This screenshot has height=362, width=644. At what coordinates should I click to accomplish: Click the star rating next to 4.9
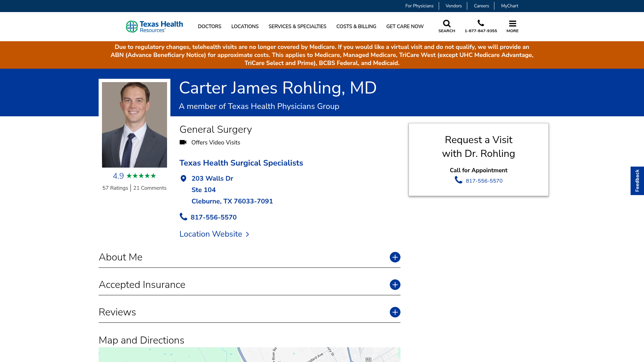[x=141, y=175]
